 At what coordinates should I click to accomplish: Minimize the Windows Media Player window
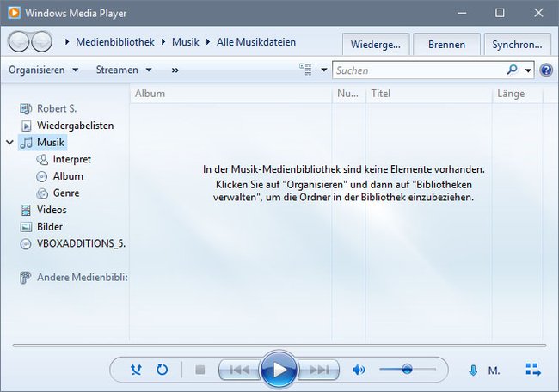tap(462, 13)
